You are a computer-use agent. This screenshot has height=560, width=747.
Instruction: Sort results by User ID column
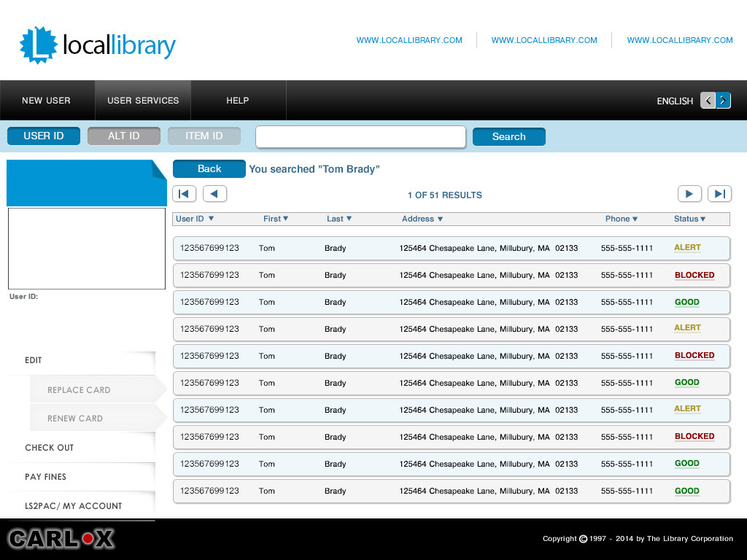[x=195, y=219]
